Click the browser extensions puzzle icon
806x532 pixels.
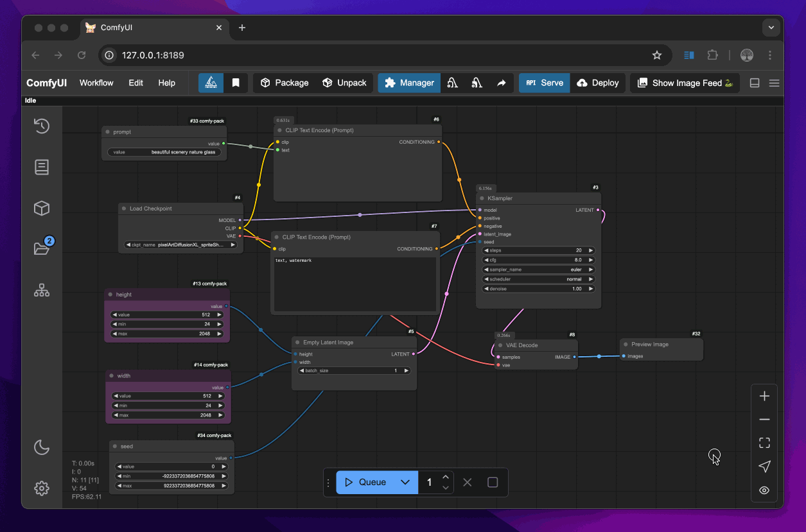point(712,55)
